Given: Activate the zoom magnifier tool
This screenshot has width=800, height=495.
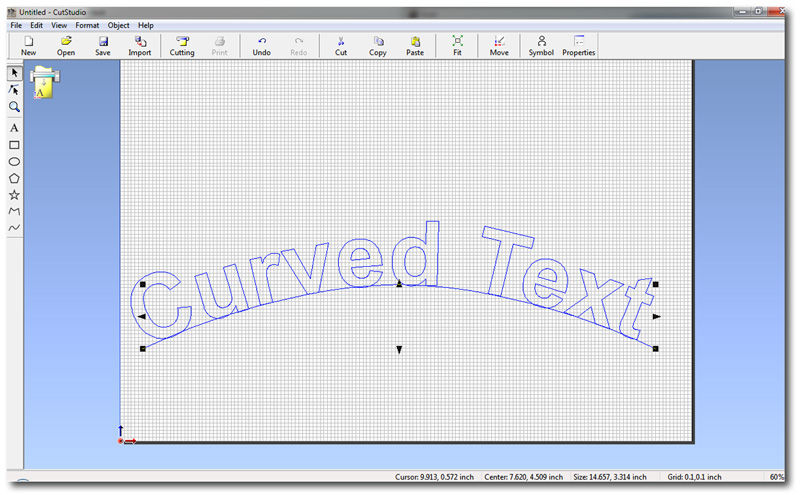Looking at the screenshot, I should pyautogui.click(x=15, y=107).
